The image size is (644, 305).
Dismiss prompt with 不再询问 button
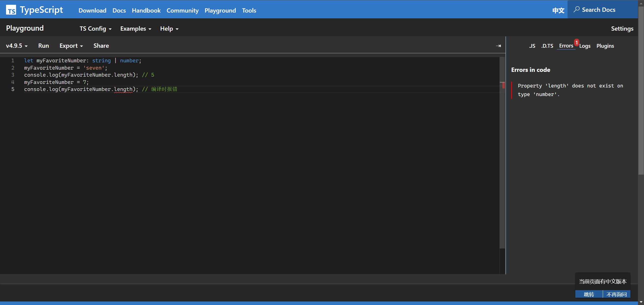616,294
